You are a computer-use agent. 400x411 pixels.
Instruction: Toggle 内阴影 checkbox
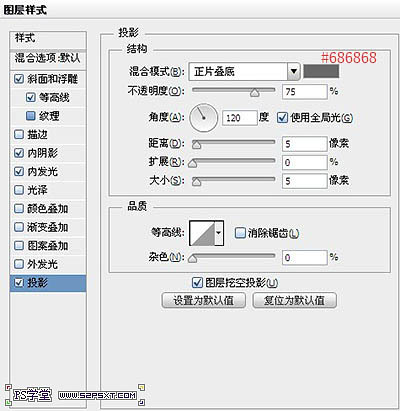[19, 153]
